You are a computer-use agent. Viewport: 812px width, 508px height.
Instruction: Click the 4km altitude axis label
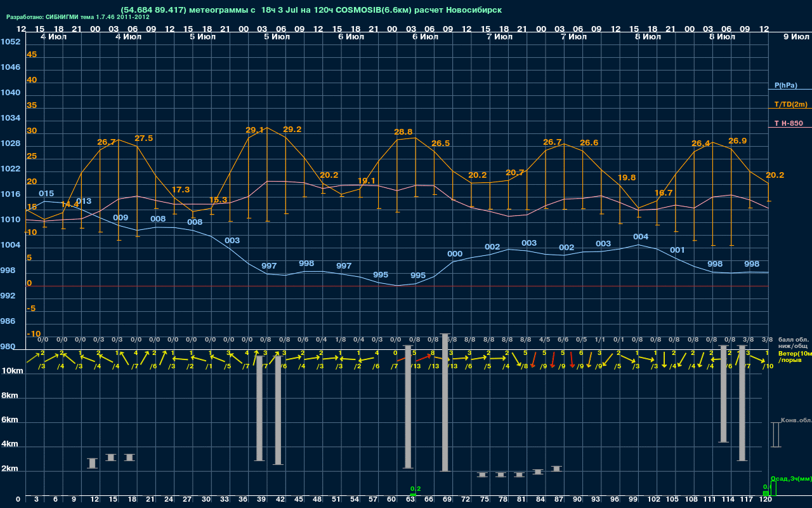point(10,444)
